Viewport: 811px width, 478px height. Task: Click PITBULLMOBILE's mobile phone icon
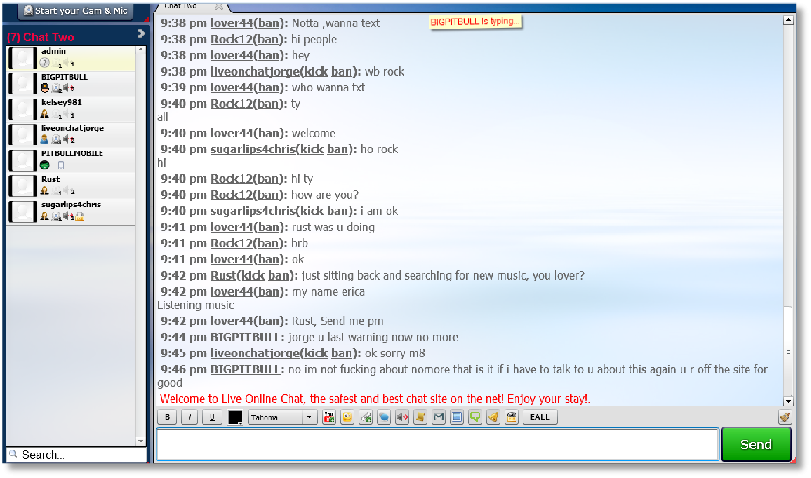[x=61, y=165]
